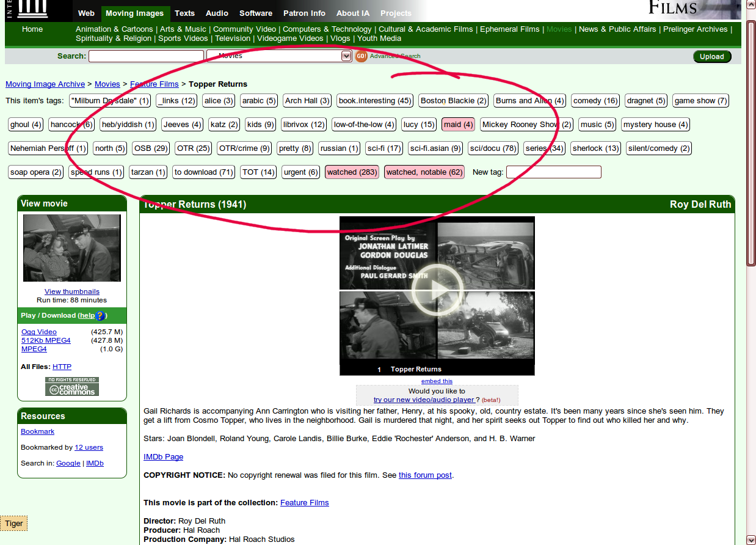Open the Software tab
Image resolution: width=756 pixels, height=545 pixels.
tap(256, 13)
